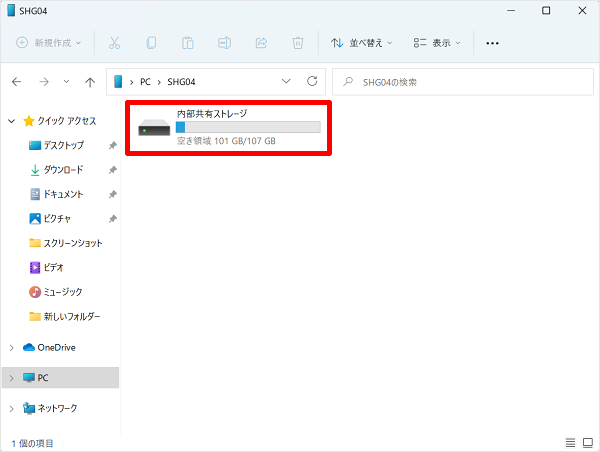The height and width of the screenshot is (452, 600).
Task: Open the 並べ替え sort menu
Action: pos(362,44)
